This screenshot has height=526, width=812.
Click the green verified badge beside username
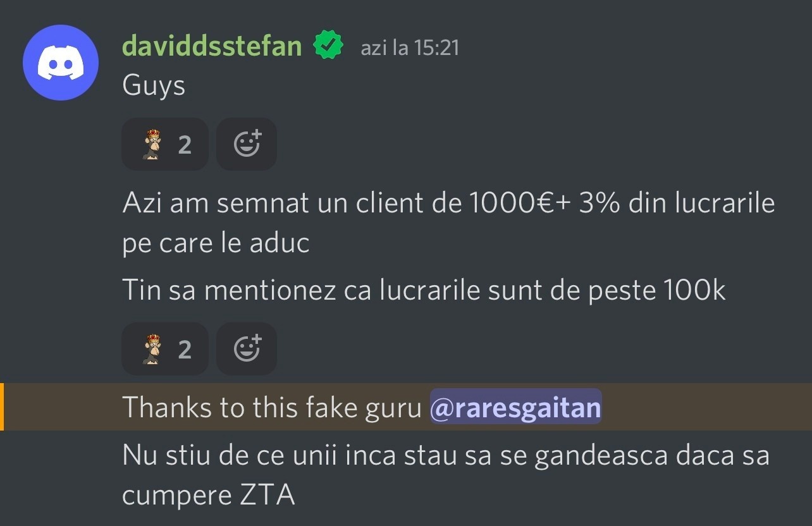329,46
